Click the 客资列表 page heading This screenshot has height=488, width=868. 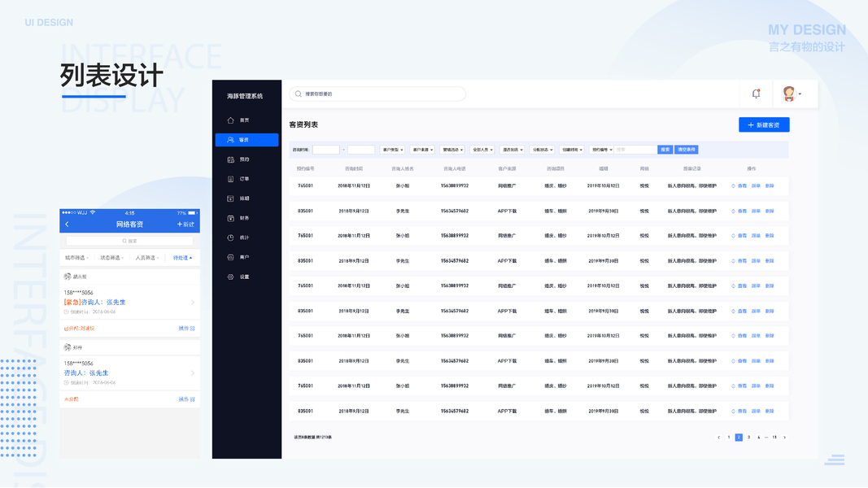click(303, 125)
